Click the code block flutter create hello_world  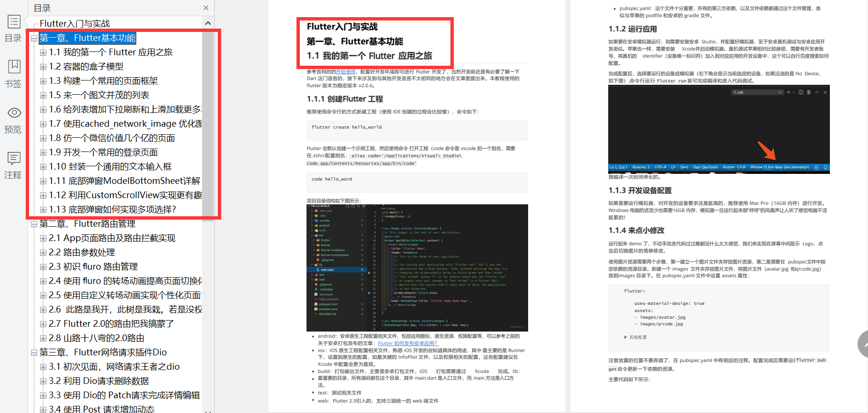[x=417, y=130]
